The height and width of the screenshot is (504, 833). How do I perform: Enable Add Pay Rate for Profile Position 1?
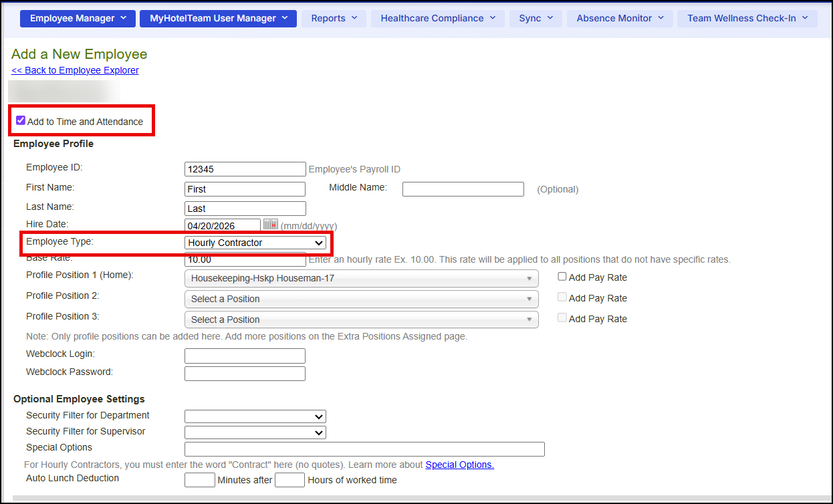(x=562, y=277)
